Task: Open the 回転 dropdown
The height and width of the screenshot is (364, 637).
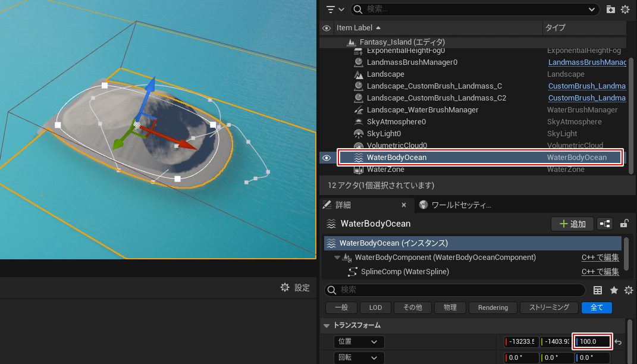Action: click(x=359, y=358)
